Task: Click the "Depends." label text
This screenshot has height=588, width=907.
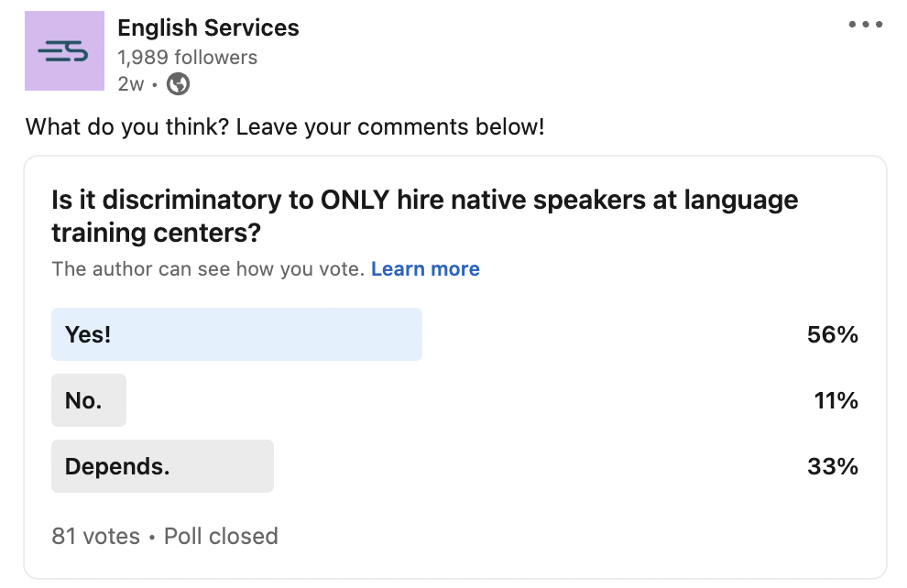Action: (117, 466)
